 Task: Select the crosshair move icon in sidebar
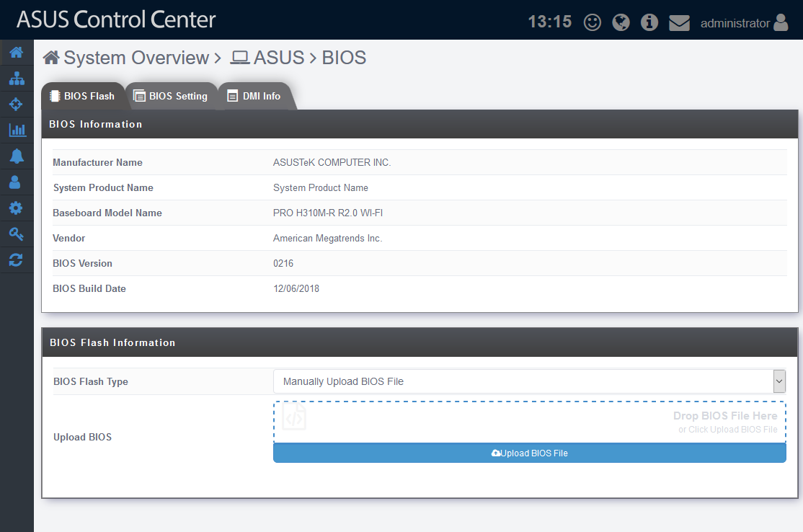tap(17, 105)
